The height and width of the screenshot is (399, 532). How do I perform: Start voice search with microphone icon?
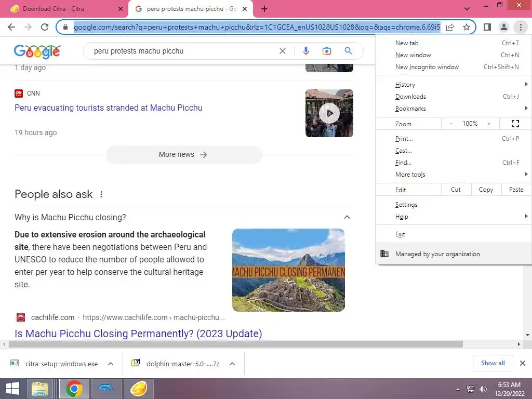click(305, 51)
